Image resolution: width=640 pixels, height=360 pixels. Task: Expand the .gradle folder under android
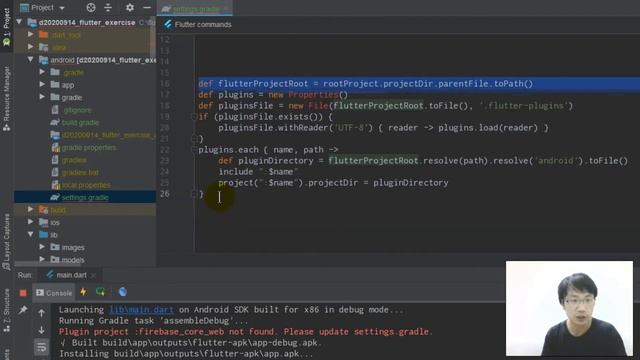(x=42, y=72)
